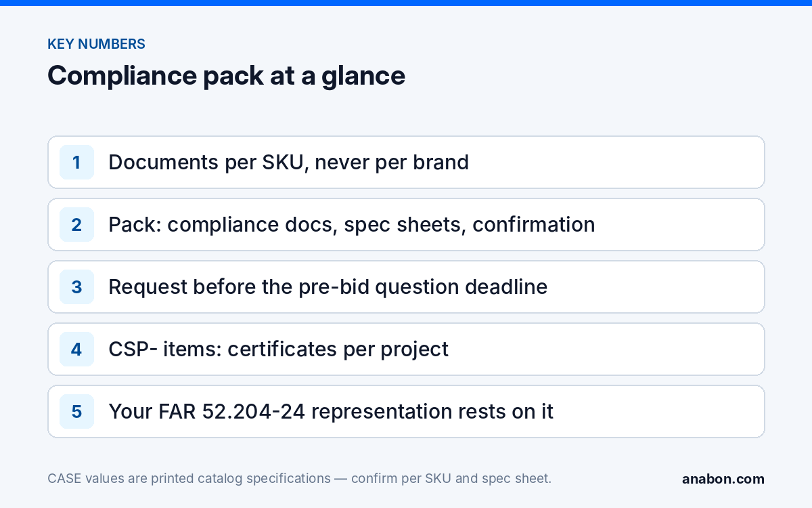Click 'Documents per SKU, never per brand'
This screenshot has width=812, height=508.
tap(288, 163)
